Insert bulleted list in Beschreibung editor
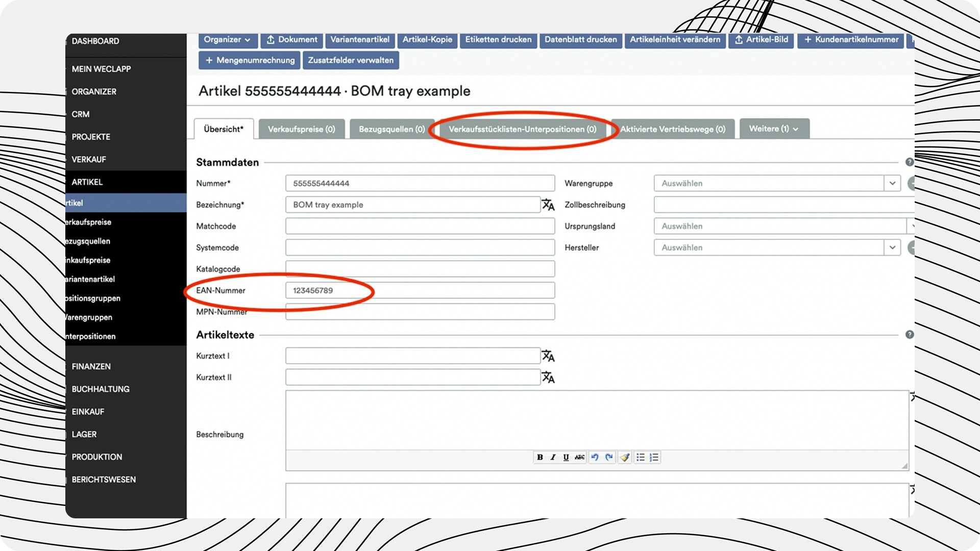 pyautogui.click(x=640, y=457)
